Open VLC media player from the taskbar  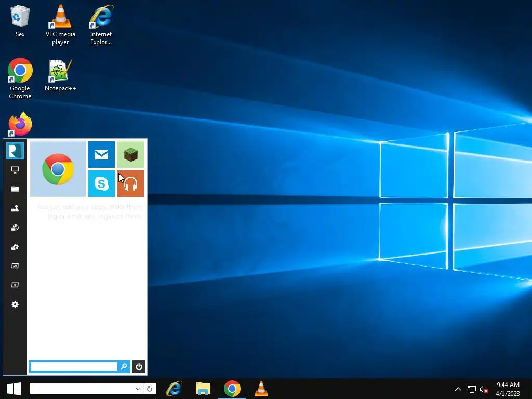click(x=261, y=389)
